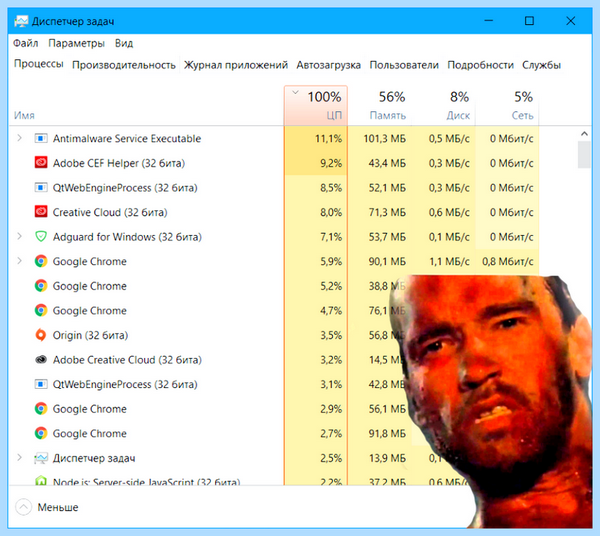Minimize the Диспетчер задач window
The image size is (600, 536).
pyautogui.click(x=489, y=21)
